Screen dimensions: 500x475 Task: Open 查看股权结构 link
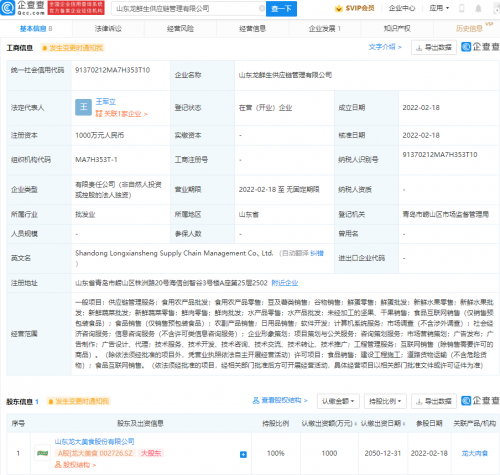pos(280,400)
